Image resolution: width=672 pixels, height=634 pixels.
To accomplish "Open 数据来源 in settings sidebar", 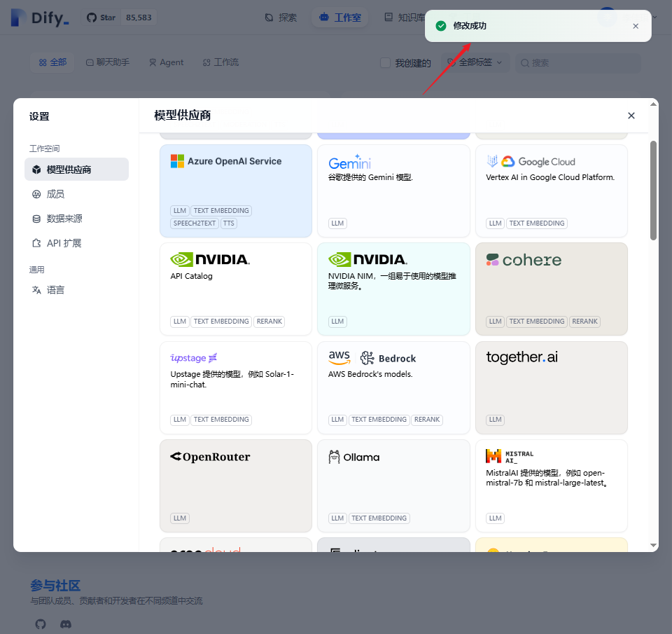I will click(77, 219).
